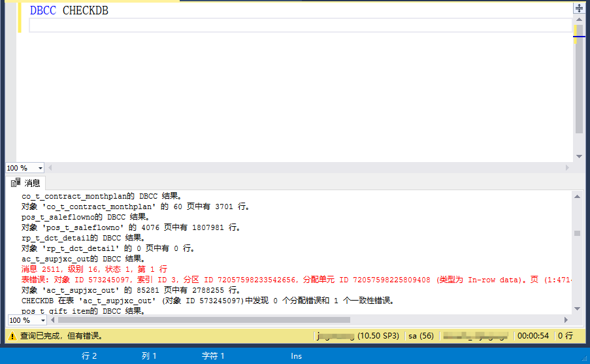Click editor scrollbar up arrow

tap(579, 18)
